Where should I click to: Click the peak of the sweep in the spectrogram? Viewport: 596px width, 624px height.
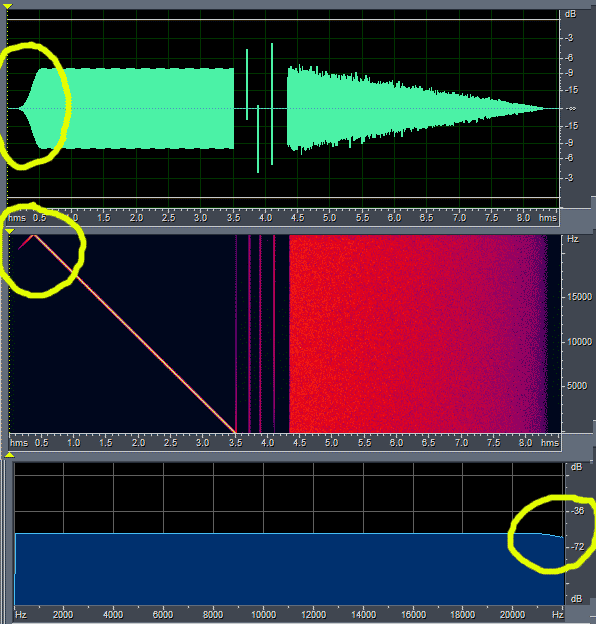[34, 236]
